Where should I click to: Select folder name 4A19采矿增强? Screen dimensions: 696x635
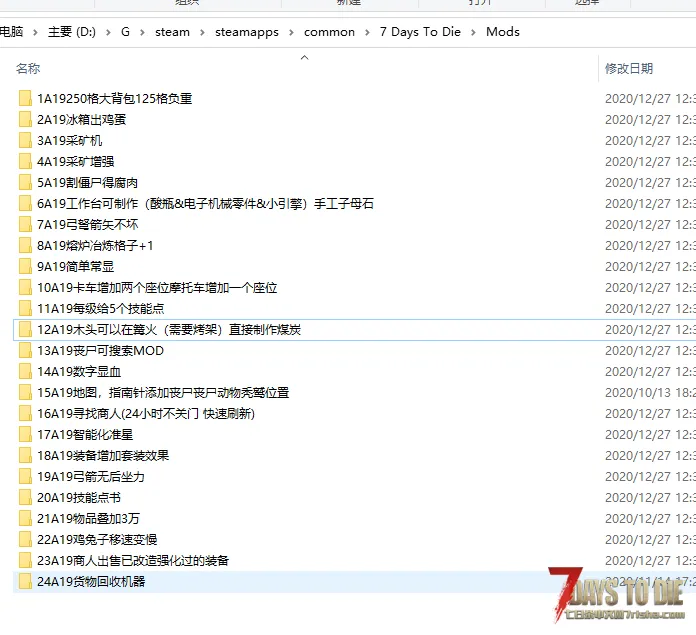tap(75, 162)
